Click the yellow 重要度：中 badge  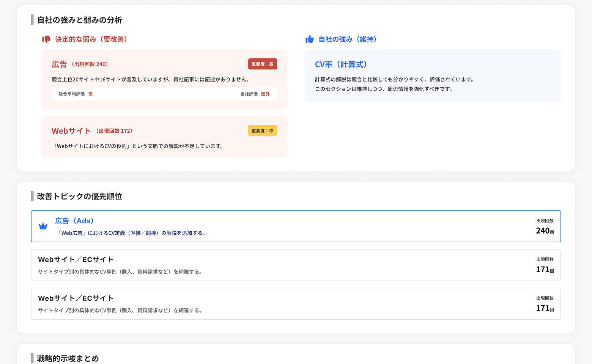click(x=262, y=131)
